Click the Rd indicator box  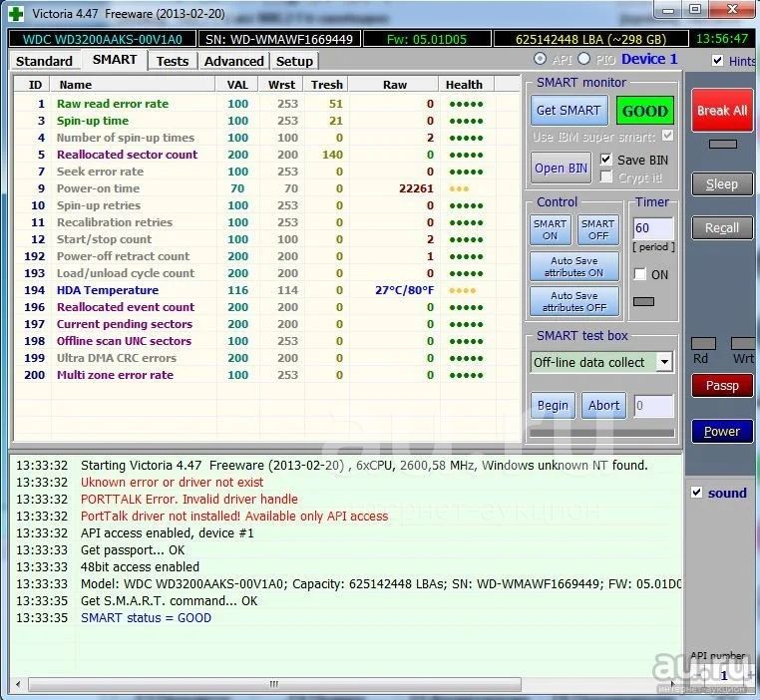(x=703, y=343)
